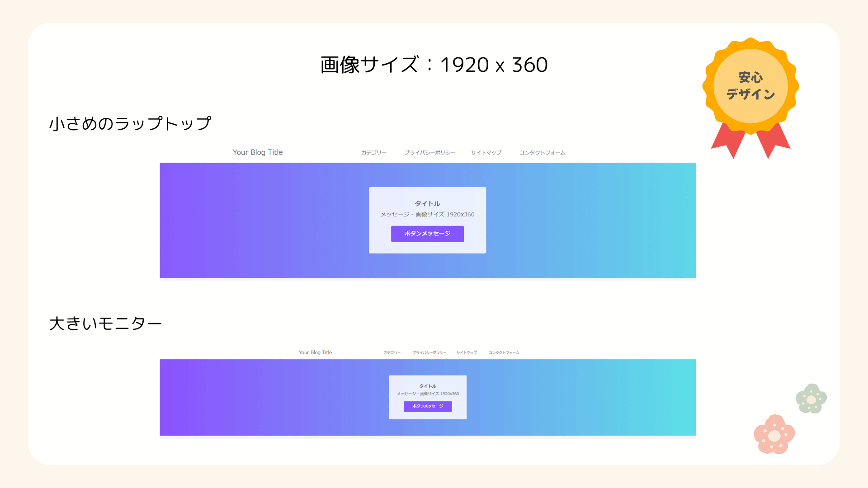This screenshot has height=488, width=868.
Task: Click Your Blog Title in laptop preview
Action: pyautogui.click(x=258, y=152)
